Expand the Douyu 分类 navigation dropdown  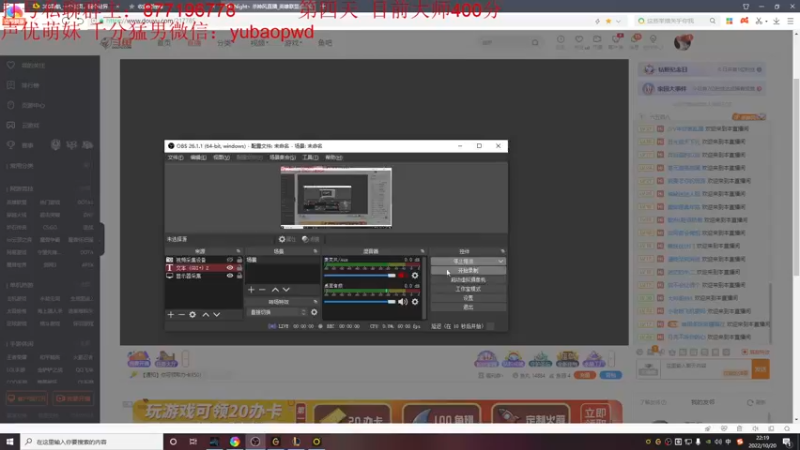pyautogui.click(x=224, y=43)
